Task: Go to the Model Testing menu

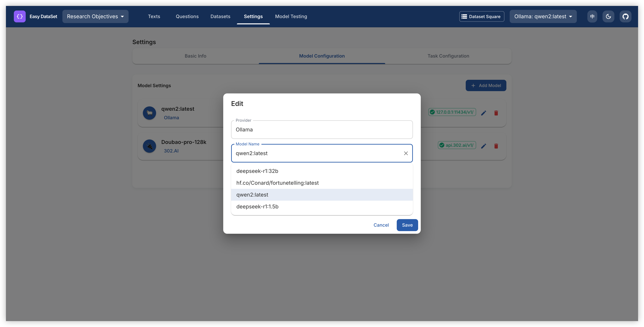Action: tap(291, 16)
